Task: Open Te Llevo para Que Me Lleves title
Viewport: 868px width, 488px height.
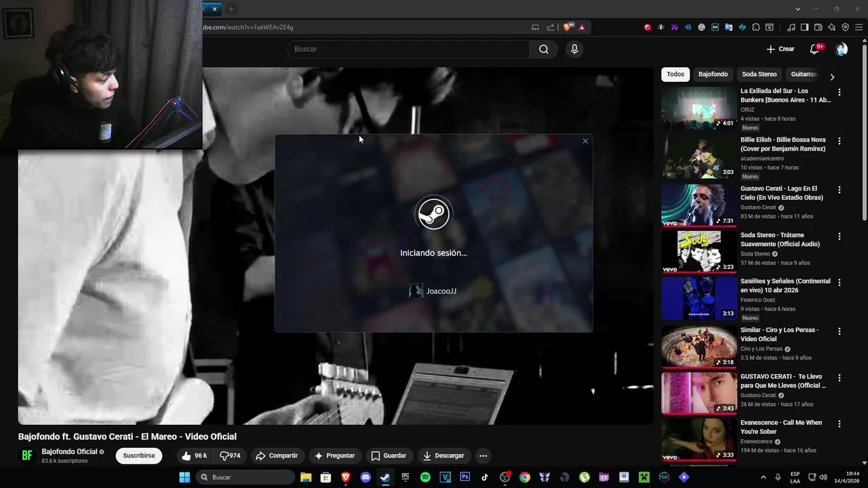Action: [x=783, y=381]
